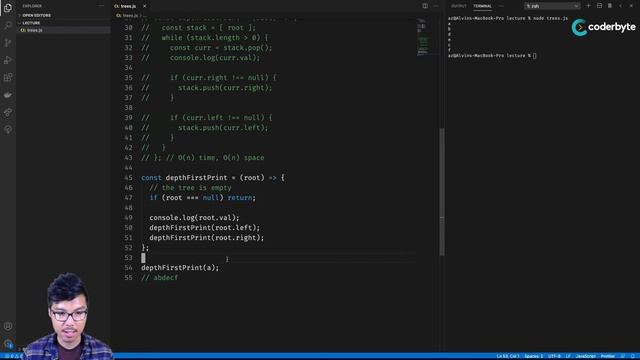This screenshot has width=640, height=360.
Task: Open the Live Share icon in activity bar
Action: [8, 112]
